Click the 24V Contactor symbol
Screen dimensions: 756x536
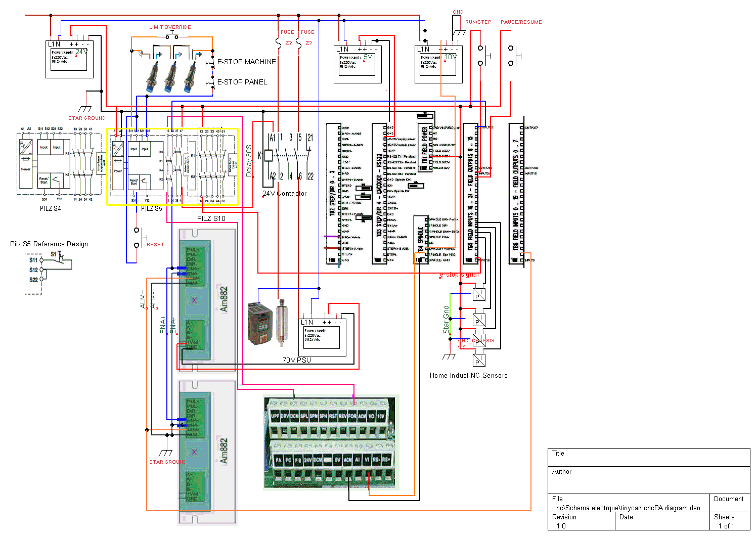pyautogui.click(x=286, y=157)
